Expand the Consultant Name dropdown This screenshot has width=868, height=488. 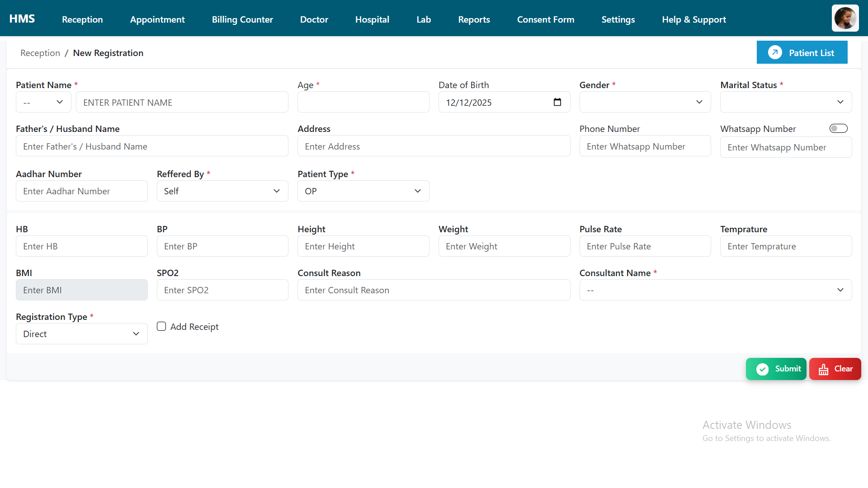coord(715,290)
